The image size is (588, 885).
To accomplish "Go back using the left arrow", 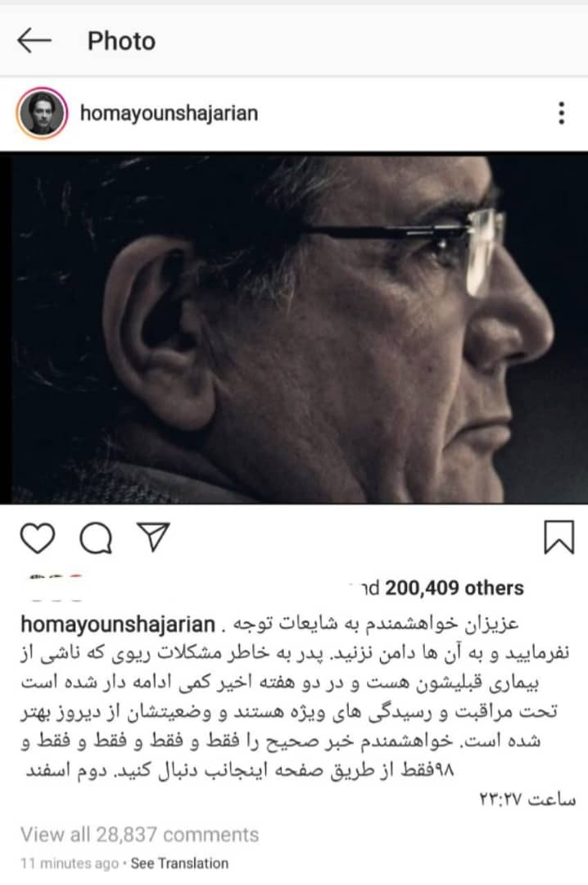I will pos(34,41).
